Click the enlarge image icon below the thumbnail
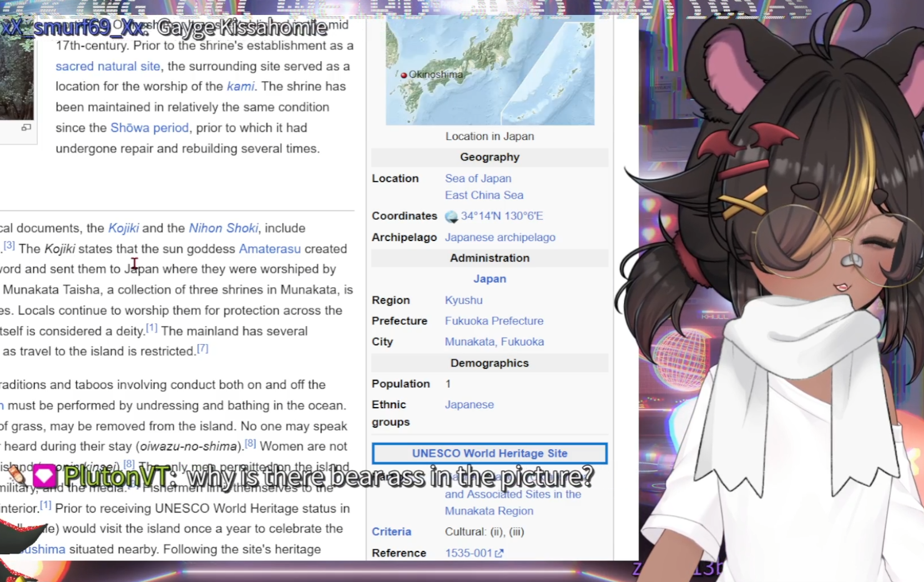This screenshot has height=582, width=924. pyautogui.click(x=26, y=128)
